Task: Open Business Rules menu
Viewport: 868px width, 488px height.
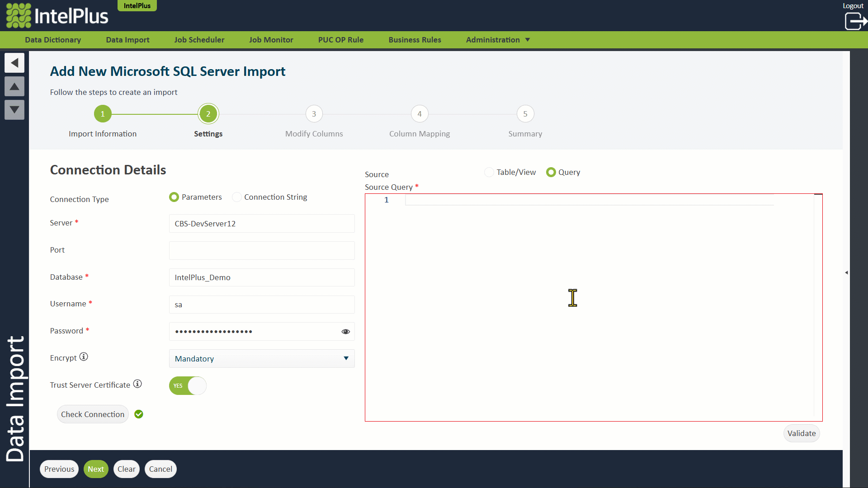Action: tap(415, 40)
